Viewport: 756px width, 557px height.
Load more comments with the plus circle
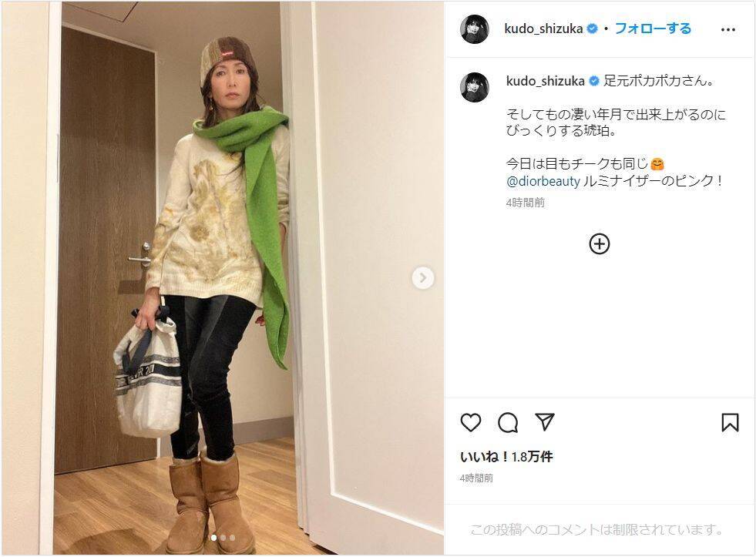tap(600, 243)
